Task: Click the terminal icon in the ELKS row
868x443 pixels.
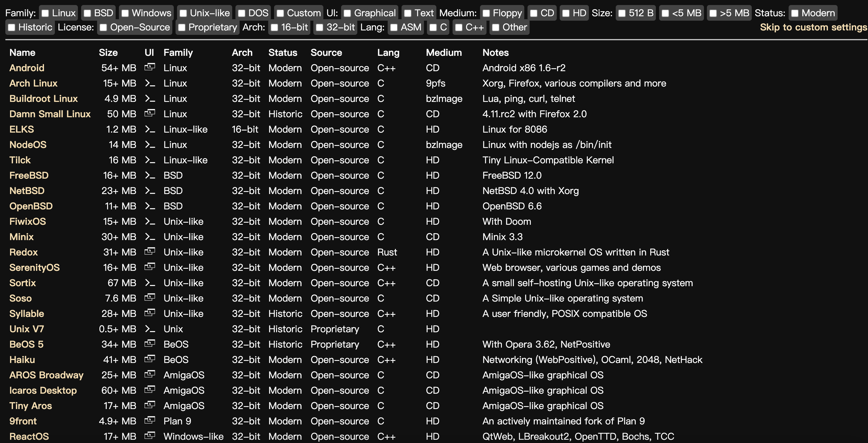Action: point(150,129)
